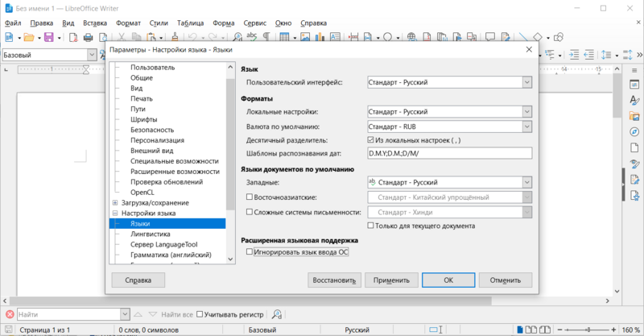Enable 'Сложные системы письменности' checkbox

coord(250,212)
